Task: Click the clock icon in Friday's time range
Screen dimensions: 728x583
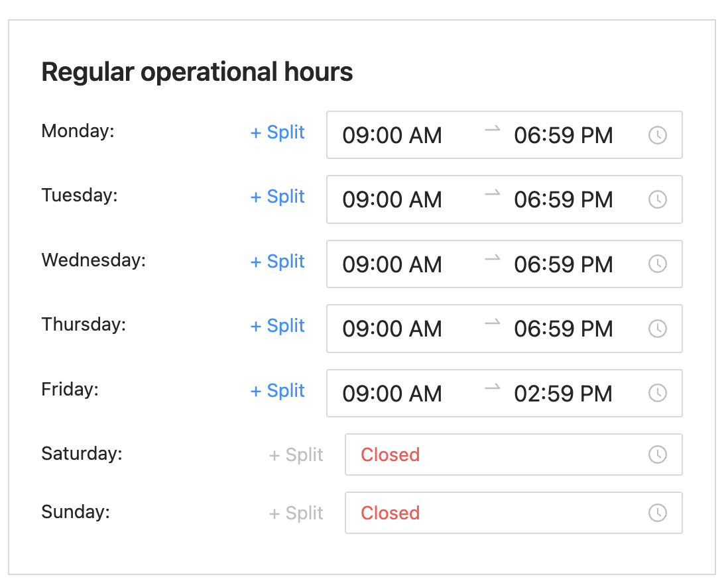Action: [658, 394]
